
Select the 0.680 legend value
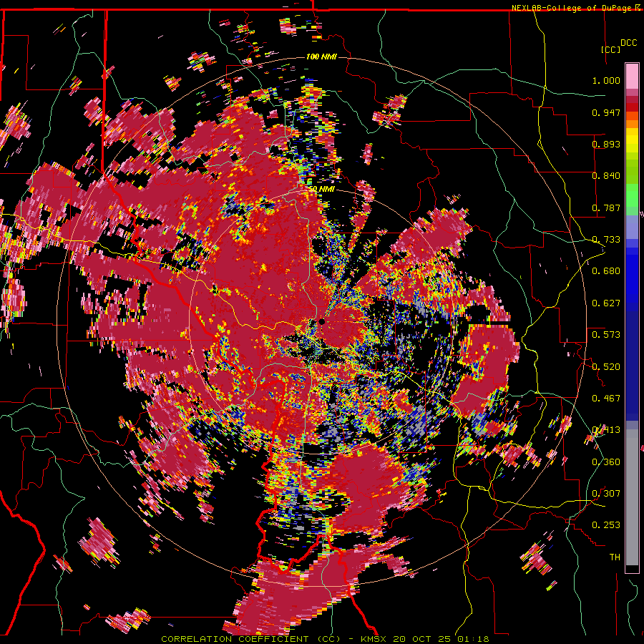coord(606,271)
